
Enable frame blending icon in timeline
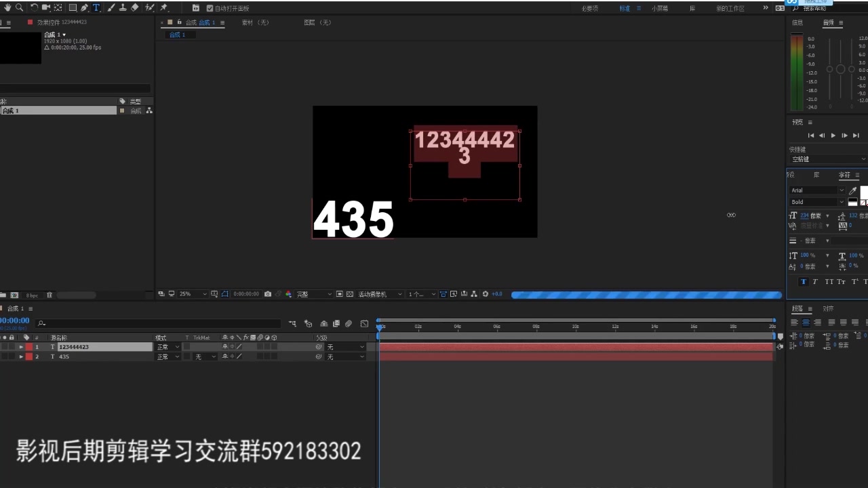point(336,324)
